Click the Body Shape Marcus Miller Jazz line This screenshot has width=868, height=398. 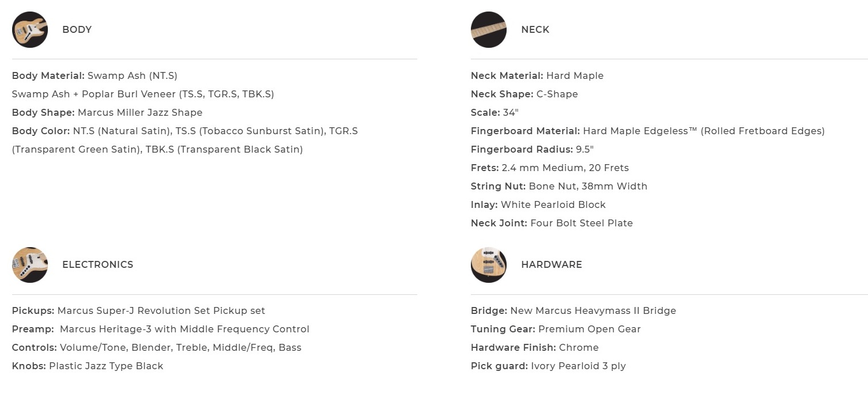coord(107,113)
